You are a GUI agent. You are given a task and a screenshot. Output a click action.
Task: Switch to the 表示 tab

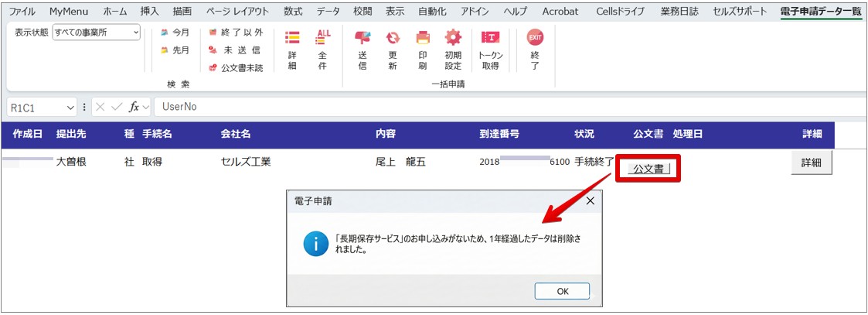point(395,11)
